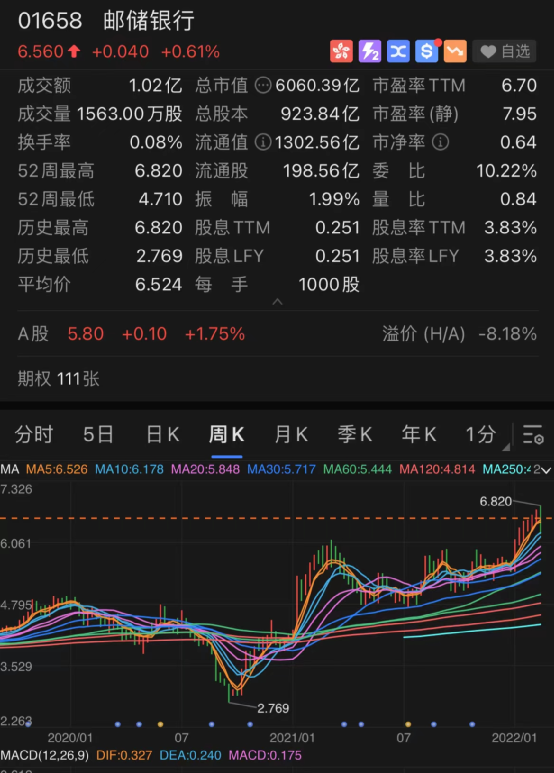Tap the purple lightning Level 2 icon
The image size is (554, 773).
tap(370, 51)
